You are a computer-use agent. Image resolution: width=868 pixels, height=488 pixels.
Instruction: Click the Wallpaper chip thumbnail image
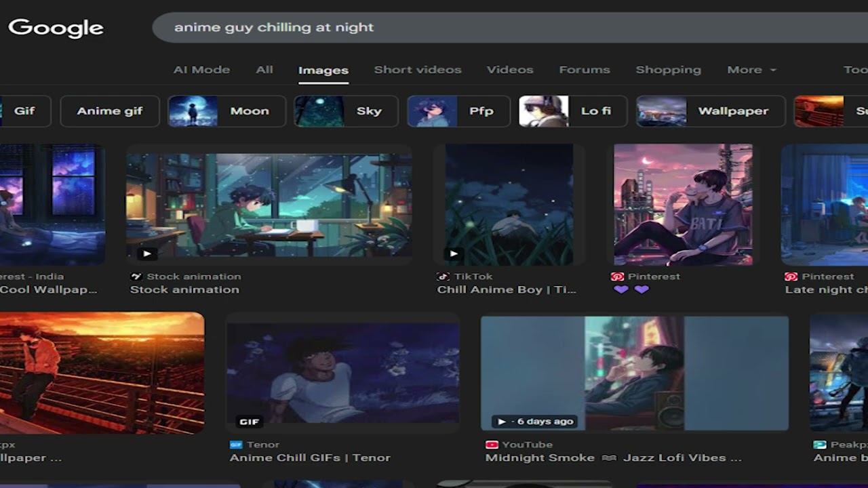pyautogui.click(x=661, y=111)
